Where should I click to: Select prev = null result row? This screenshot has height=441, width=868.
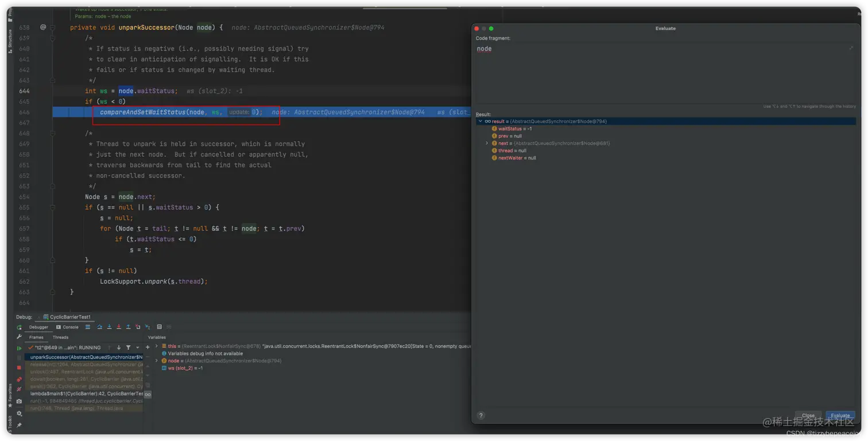point(506,136)
